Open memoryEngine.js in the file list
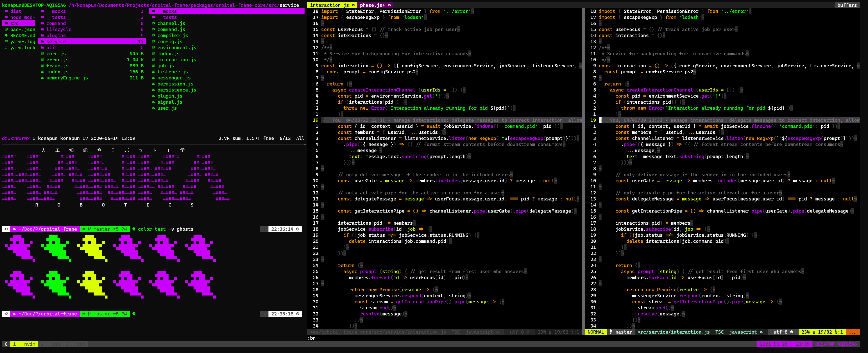Screen dimensions: 868x353 pos(67,78)
